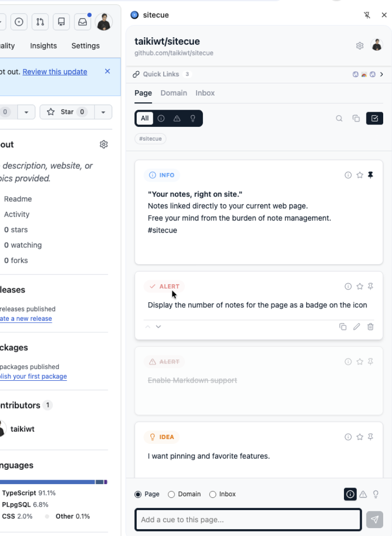Set new cue type to info
Screen dimensions: 392x536
pos(350,494)
